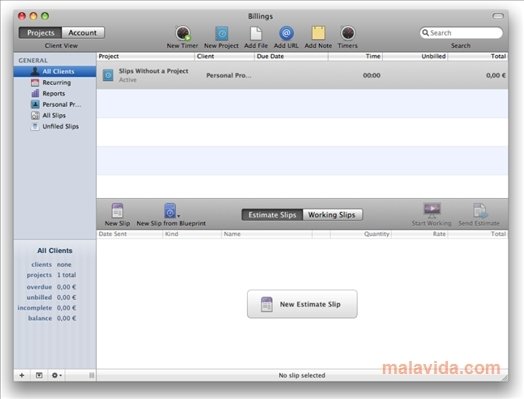Viewport: 524px width, 399px height.
Task: Show the Working Slips tab
Action: click(332, 215)
